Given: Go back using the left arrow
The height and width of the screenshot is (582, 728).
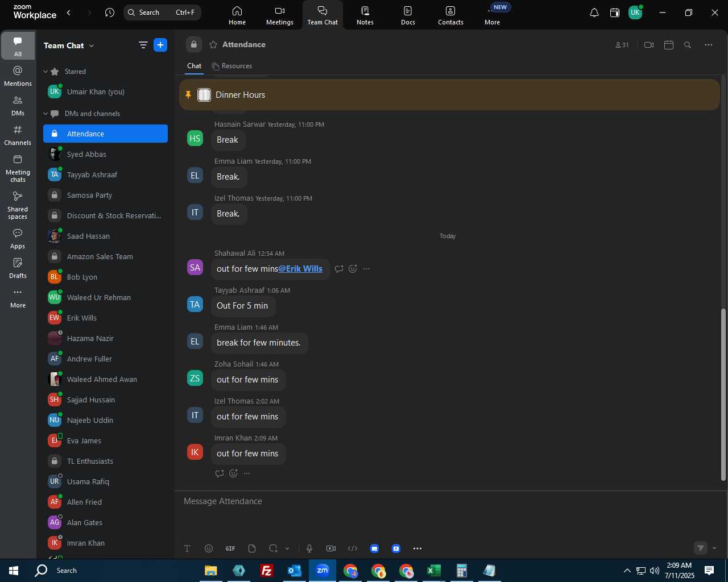Looking at the screenshot, I should [69, 13].
